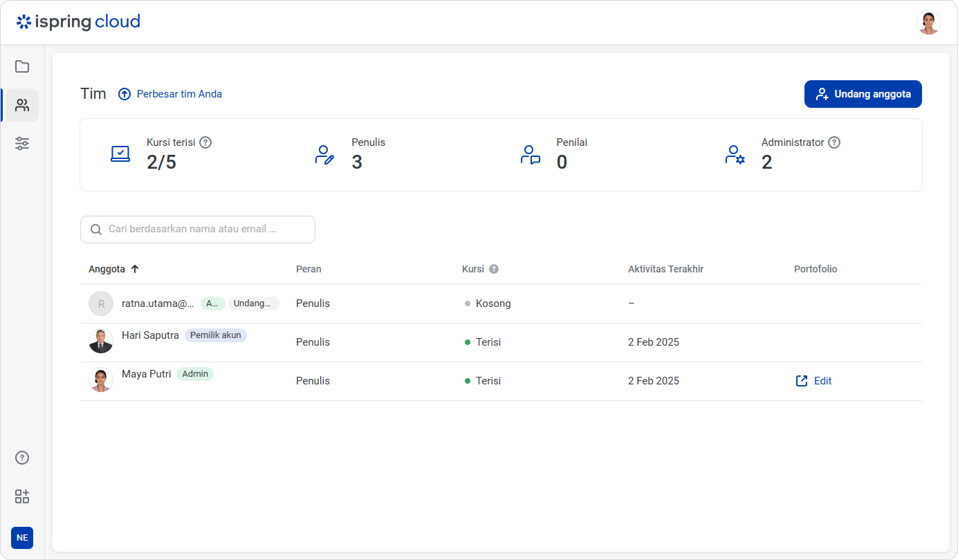This screenshot has width=958, height=560.
Task: Show the Kursi terisi help tooltip icon
Action: (x=206, y=142)
